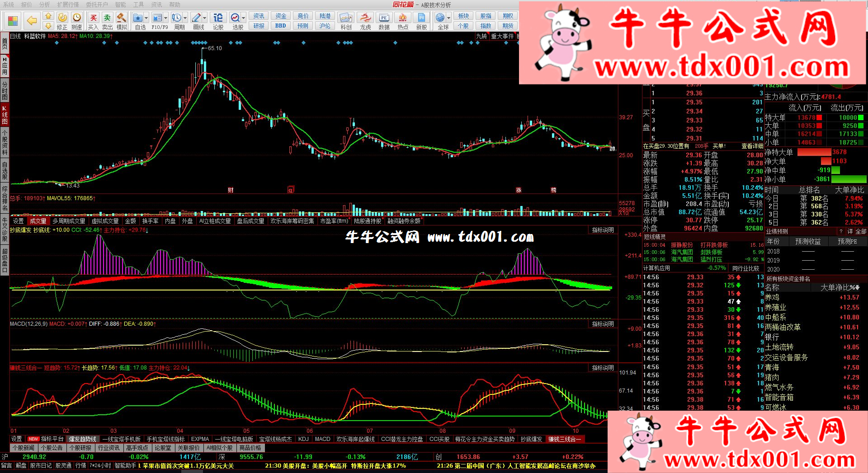Click the back arrow navigation icon
This screenshot has height=473, width=868.
click(x=32, y=20)
